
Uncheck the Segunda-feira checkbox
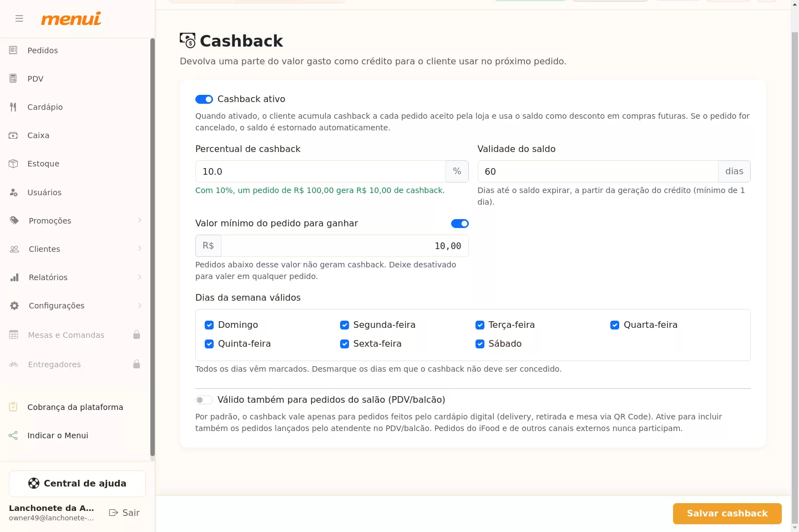tap(345, 325)
